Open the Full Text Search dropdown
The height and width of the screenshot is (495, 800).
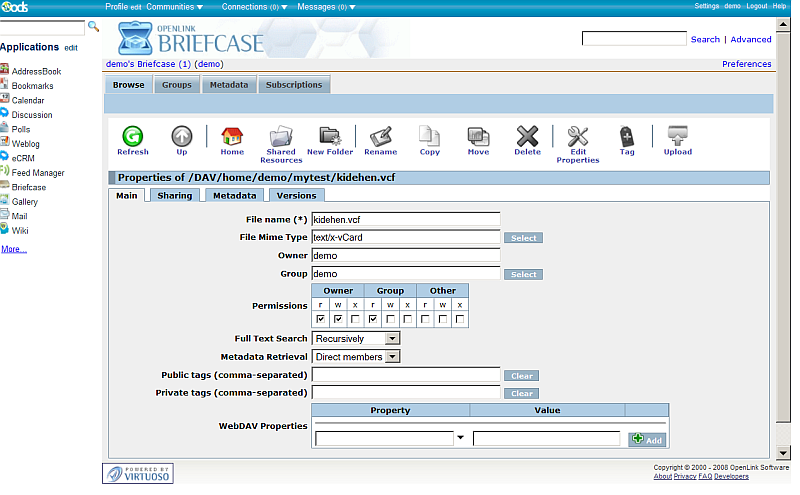pyautogui.click(x=356, y=339)
